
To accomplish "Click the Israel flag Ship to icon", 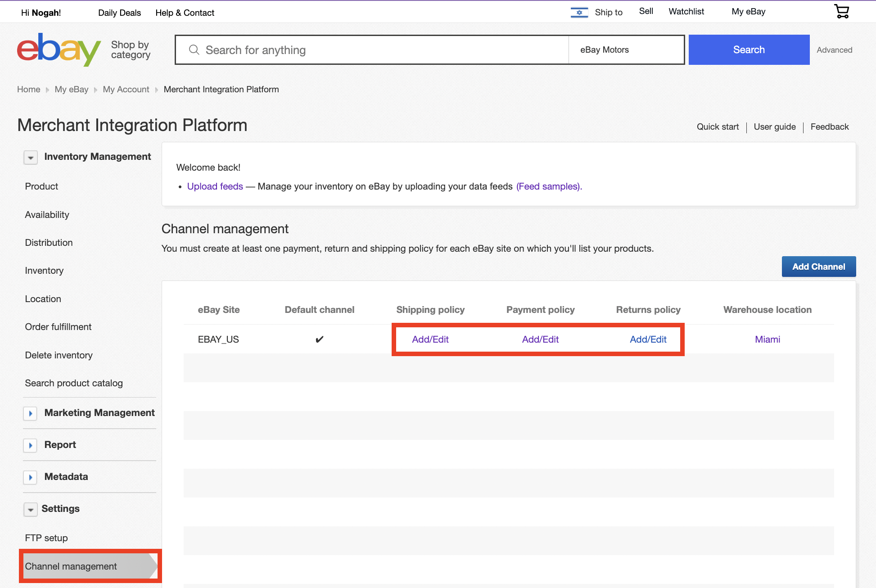I will [x=579, y=12].
